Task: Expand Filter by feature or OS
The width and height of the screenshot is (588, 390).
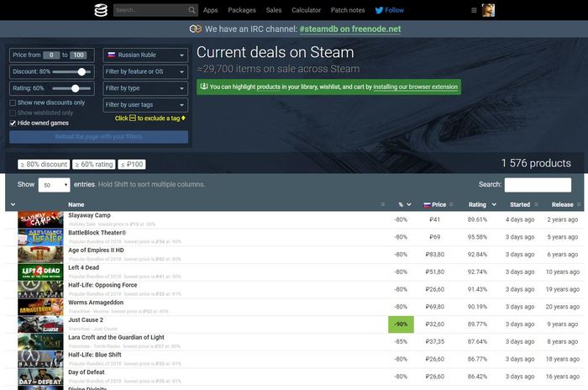Action: (145, 71)
